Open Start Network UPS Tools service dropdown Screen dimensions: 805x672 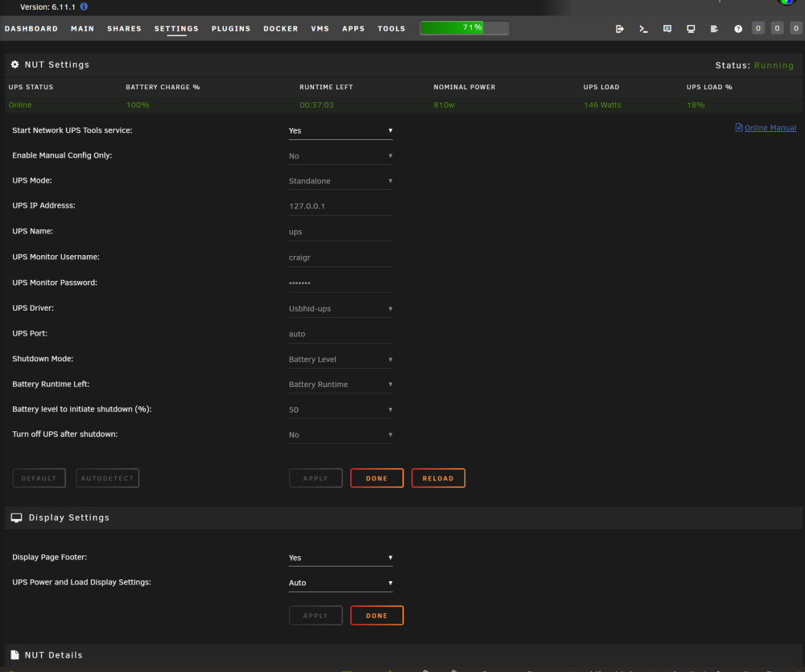tap(341, 130)
